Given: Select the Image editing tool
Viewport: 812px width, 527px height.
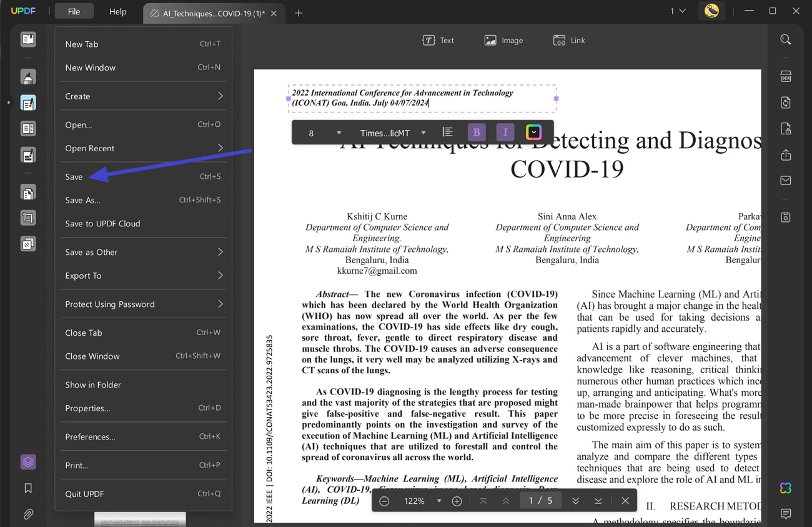Looking at the screenshot, I should click(x=503, y=40).
